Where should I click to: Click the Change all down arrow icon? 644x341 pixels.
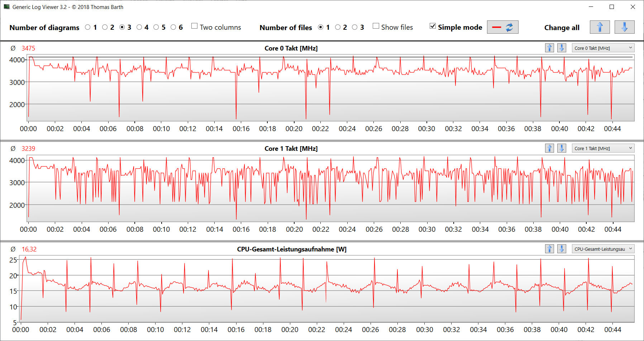tap(624, 27)
